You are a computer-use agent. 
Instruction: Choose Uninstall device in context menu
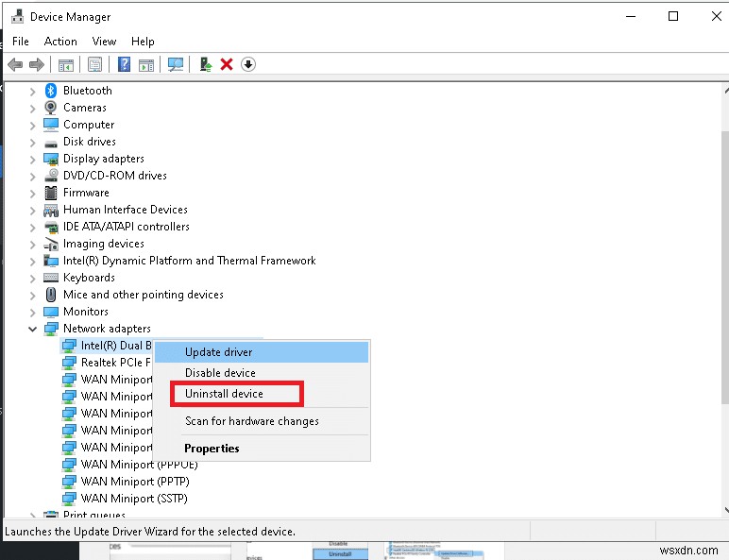click(x=262, y=394)
